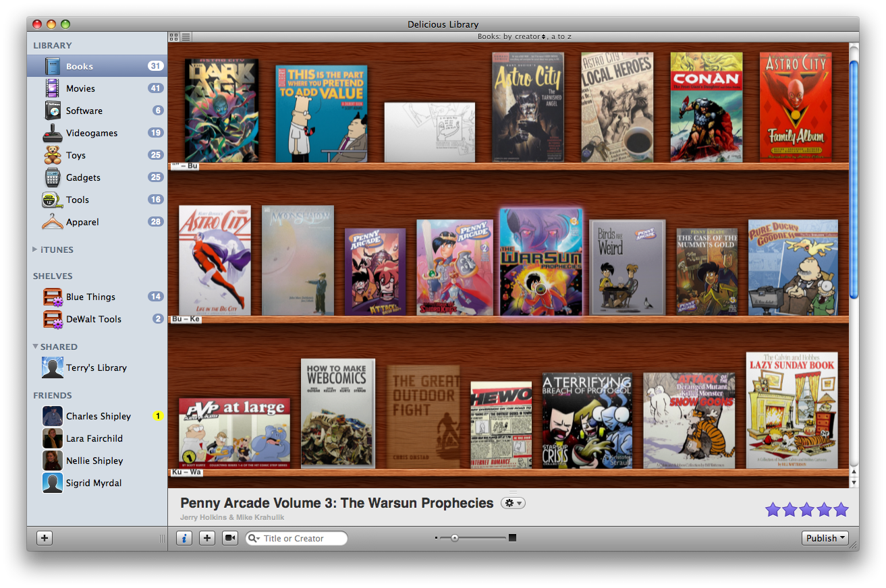This screenshot has height=588, width=886.
Task: Open the Blue Things smart shelf icon
Action: [53, 297]
